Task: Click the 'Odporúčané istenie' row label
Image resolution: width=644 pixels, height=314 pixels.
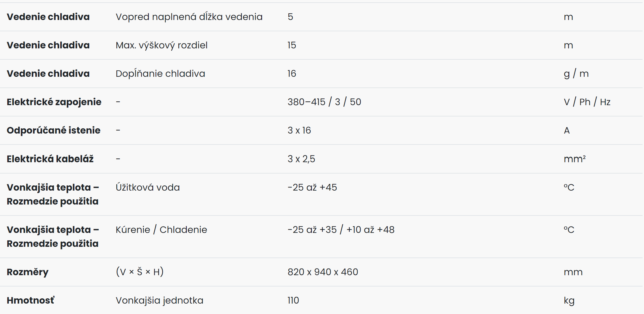Action: click(x=54, y=130)
